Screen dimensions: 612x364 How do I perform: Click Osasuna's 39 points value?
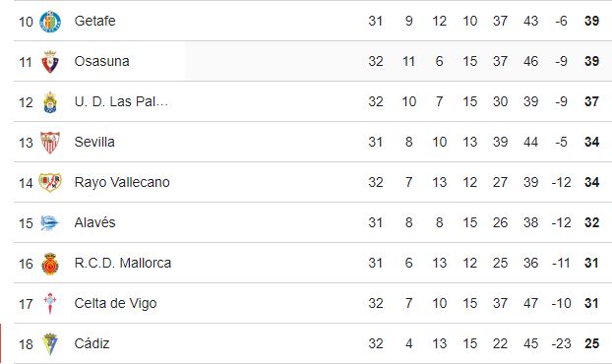(591, 61)
